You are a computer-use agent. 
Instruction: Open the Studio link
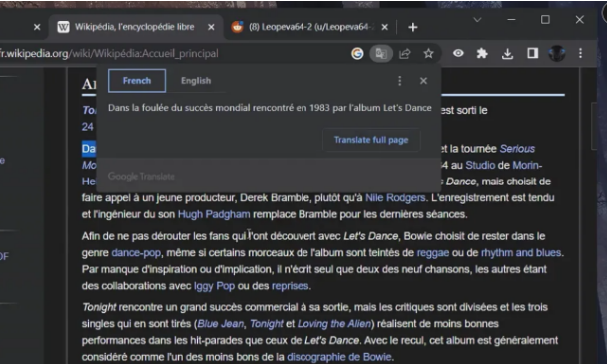tap(480, 165)
